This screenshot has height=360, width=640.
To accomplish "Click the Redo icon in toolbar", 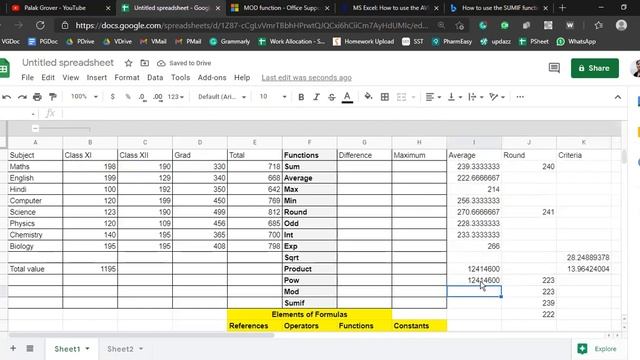I will click(x=22, y=97).
